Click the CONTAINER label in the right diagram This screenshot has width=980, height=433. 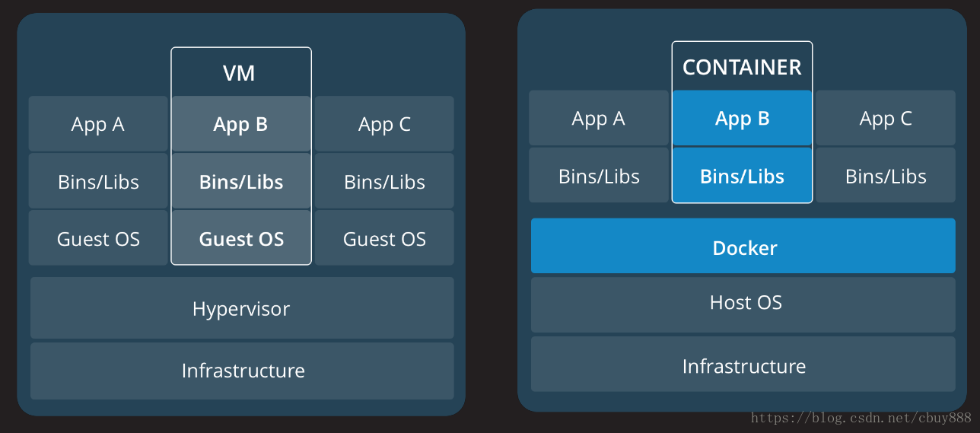[742, 67]
